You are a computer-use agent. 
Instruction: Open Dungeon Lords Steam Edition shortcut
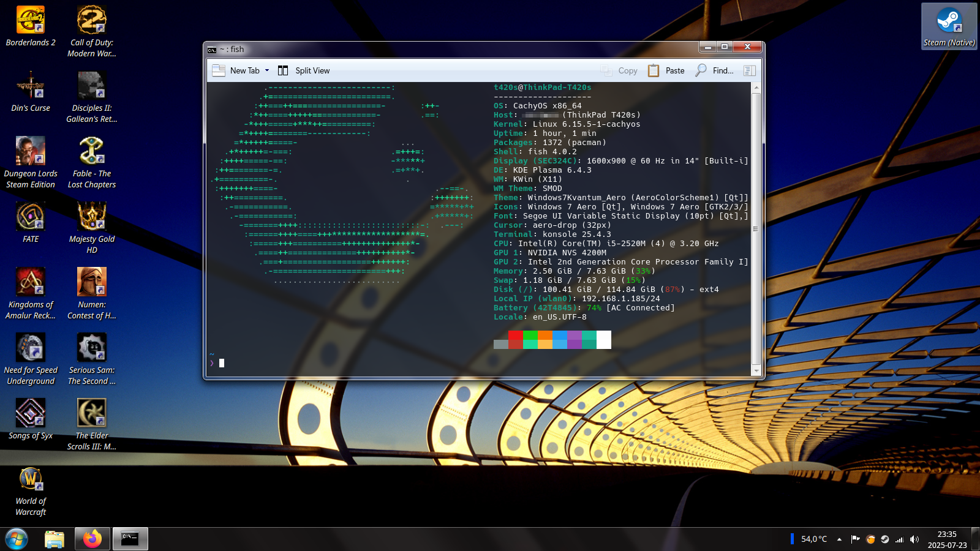click(x=31, y=163)
